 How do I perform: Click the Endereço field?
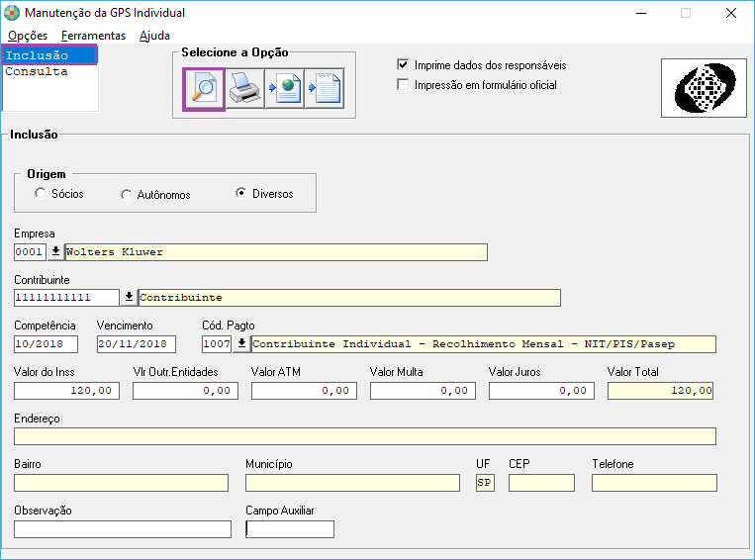(365, 436)
